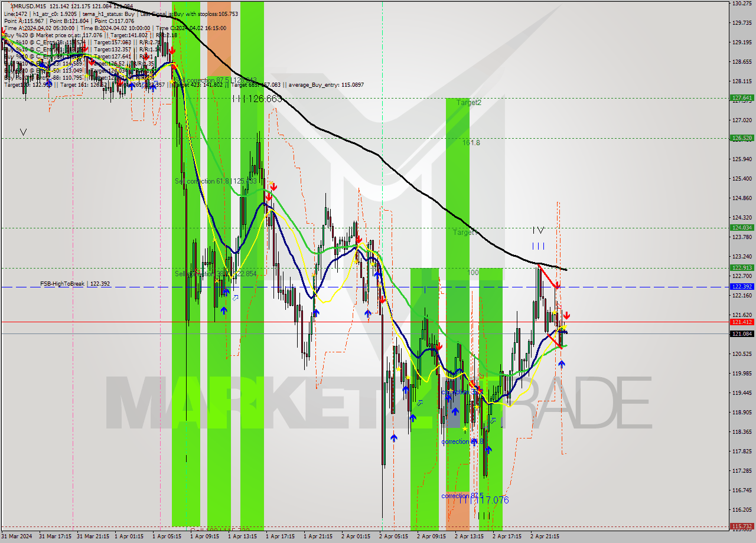Click the red sell arrow touching the FSB-HighToBreak line
The image size is (756, 543).
click(557, 286)
